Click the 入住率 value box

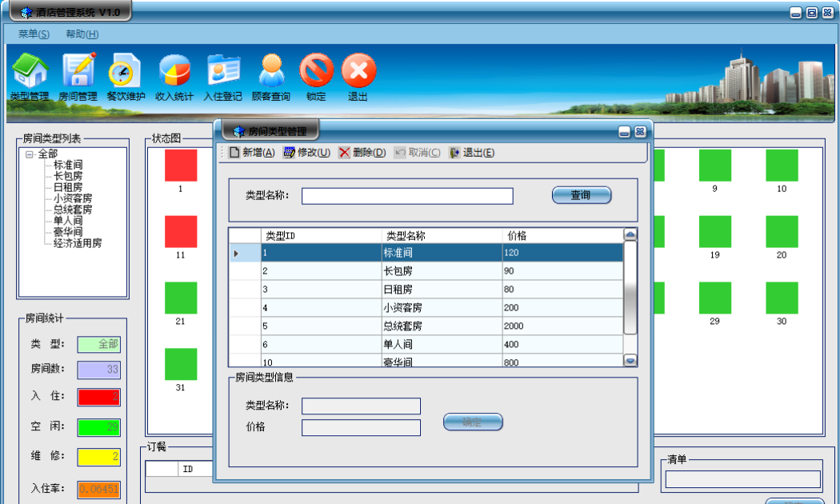tap(99, 489)
